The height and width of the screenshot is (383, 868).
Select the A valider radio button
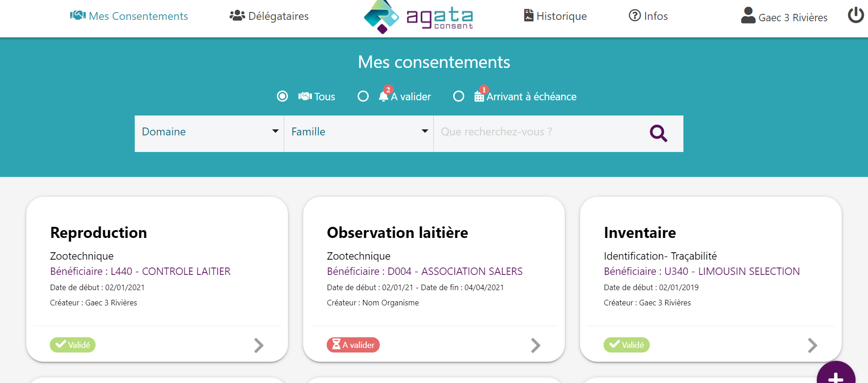[x=363, y=96]
